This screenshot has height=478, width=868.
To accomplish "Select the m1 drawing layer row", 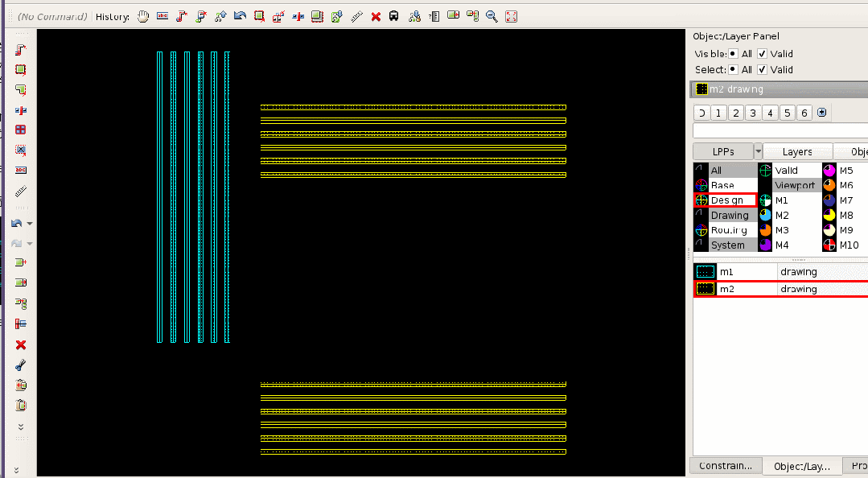I will 780,272.
